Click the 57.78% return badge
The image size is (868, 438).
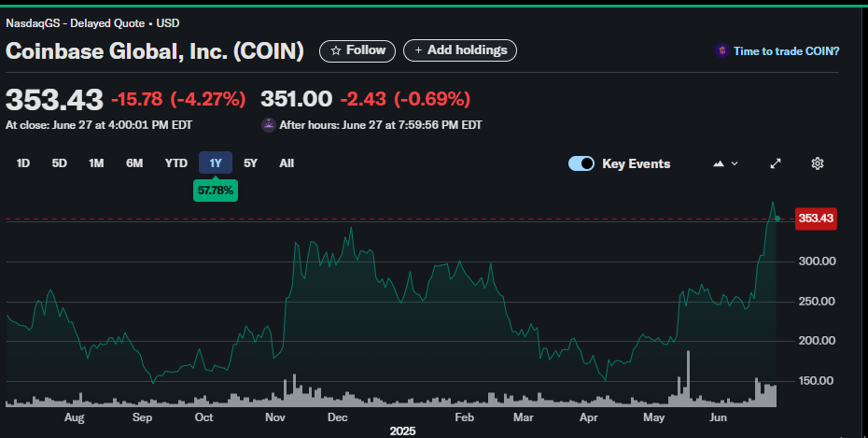coord(216,191)
